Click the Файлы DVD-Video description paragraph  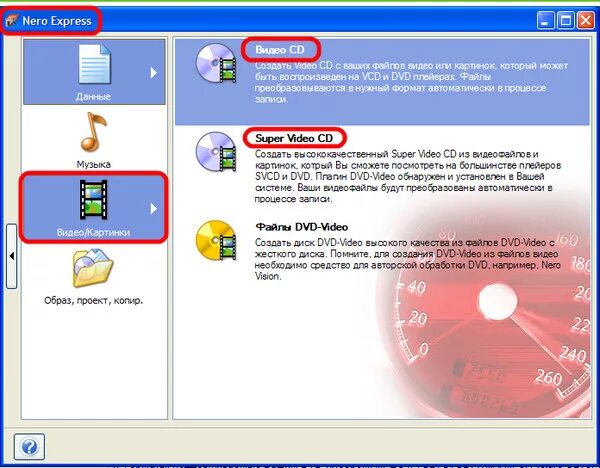point(408,259)
